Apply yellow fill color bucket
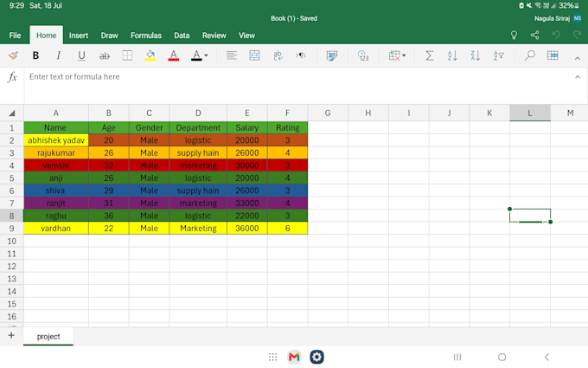Viewport: 588px width, 368px height. point(150,55)
